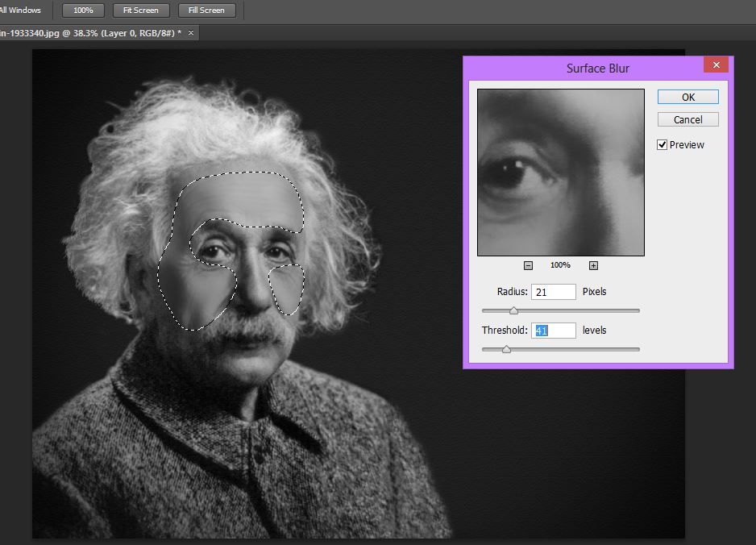Cancel the Surface Blur filter
The height and width of the screenshot is (545, 756).
coord(687,119)
